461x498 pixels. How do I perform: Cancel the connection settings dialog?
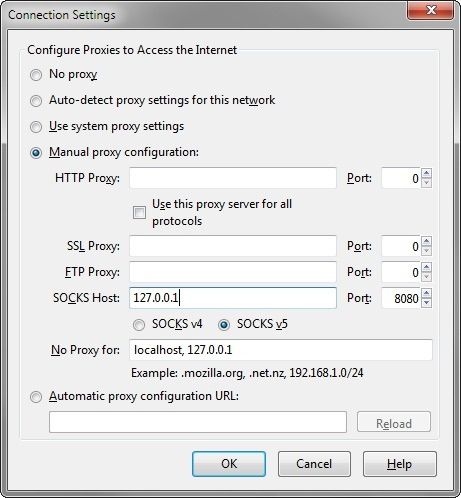click(x=314, y=464)
